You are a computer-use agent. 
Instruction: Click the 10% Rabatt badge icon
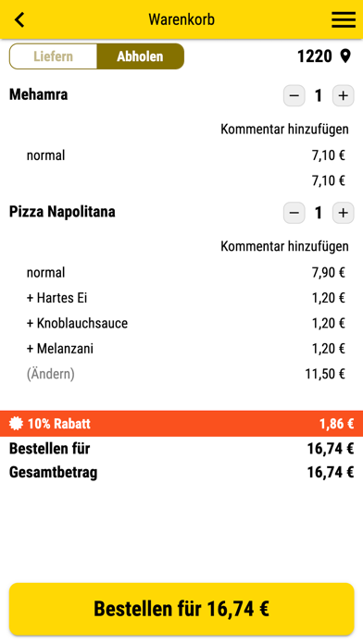pyautogui.click(x=16, y=424)
